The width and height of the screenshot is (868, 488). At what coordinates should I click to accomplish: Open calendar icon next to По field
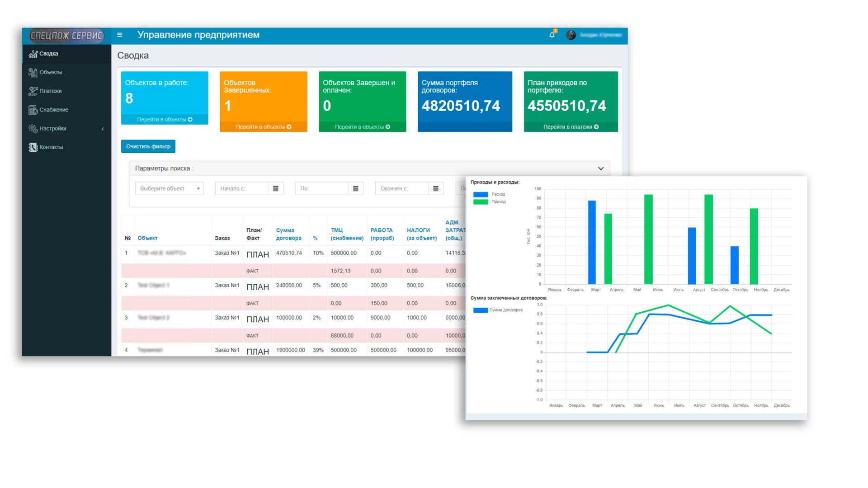point(356,188)
